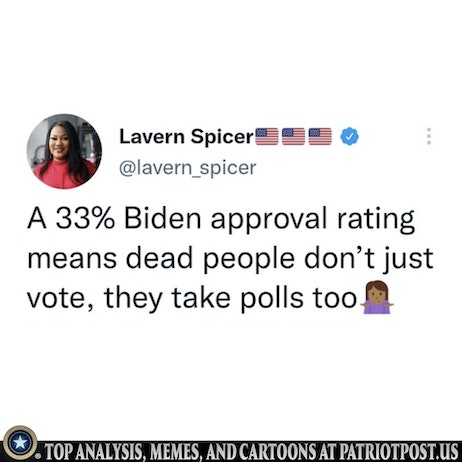462x462 pixels.
Task: Click the last American flag emoji
Action: pyautogui.click(x=320, y=136)
